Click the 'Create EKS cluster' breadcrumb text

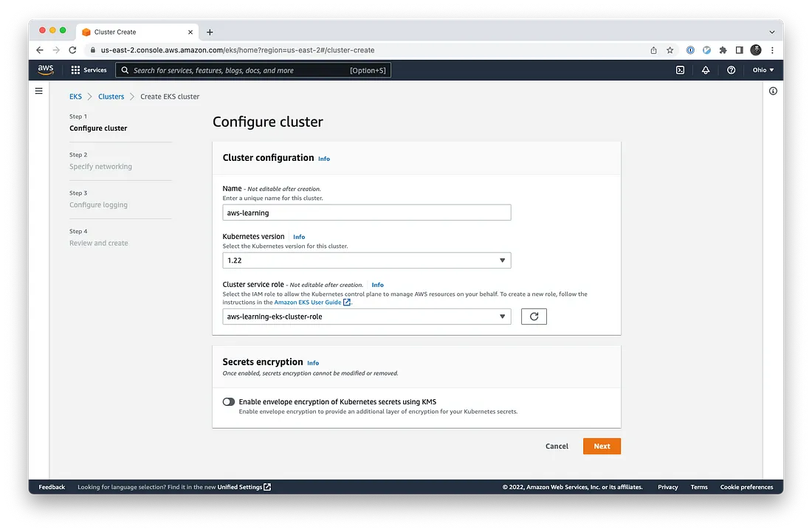click(170, 97)
